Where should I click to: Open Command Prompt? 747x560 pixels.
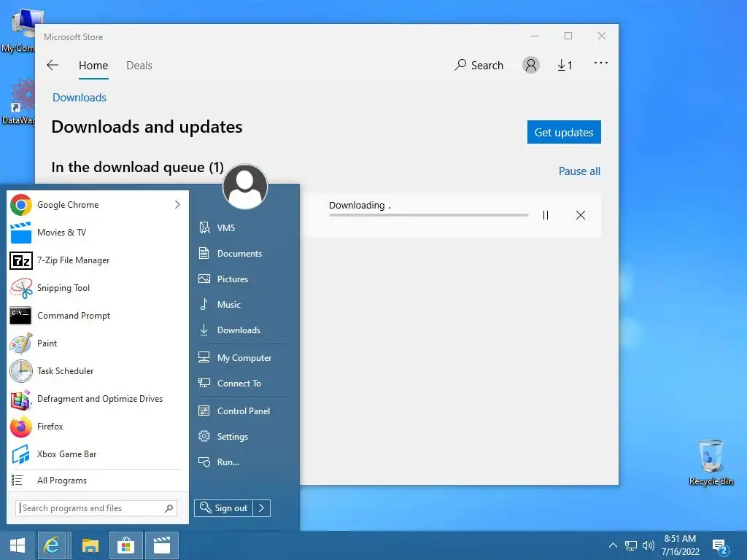[x=98, y=315]
